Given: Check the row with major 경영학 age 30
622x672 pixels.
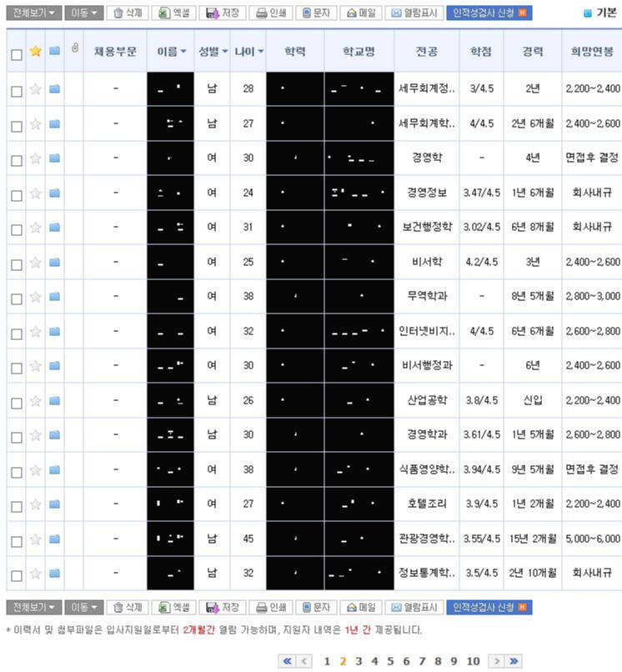Looking at the screenshot, I should coord(17,161).
